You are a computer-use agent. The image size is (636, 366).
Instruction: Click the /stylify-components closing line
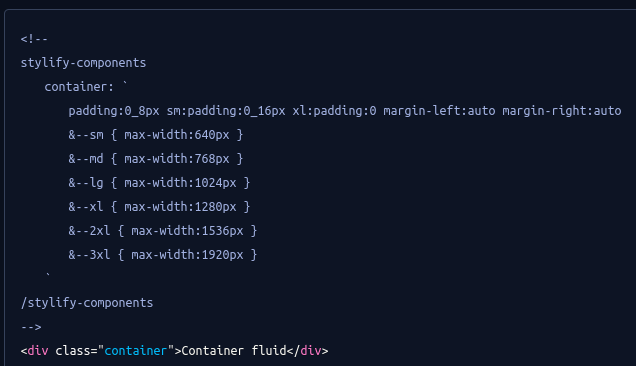[x=87, y=303]
